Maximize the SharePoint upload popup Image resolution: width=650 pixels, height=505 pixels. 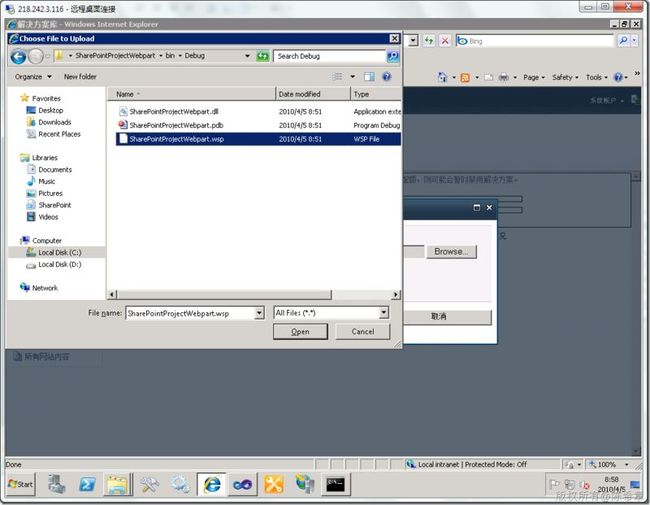pos(477,208)
